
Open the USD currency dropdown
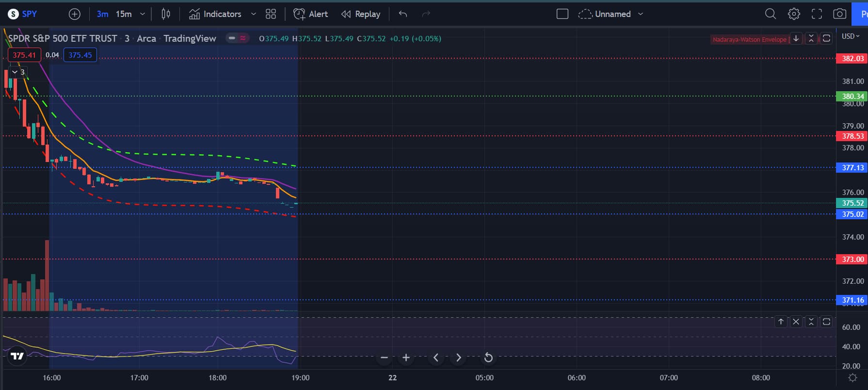pos(851,36)
